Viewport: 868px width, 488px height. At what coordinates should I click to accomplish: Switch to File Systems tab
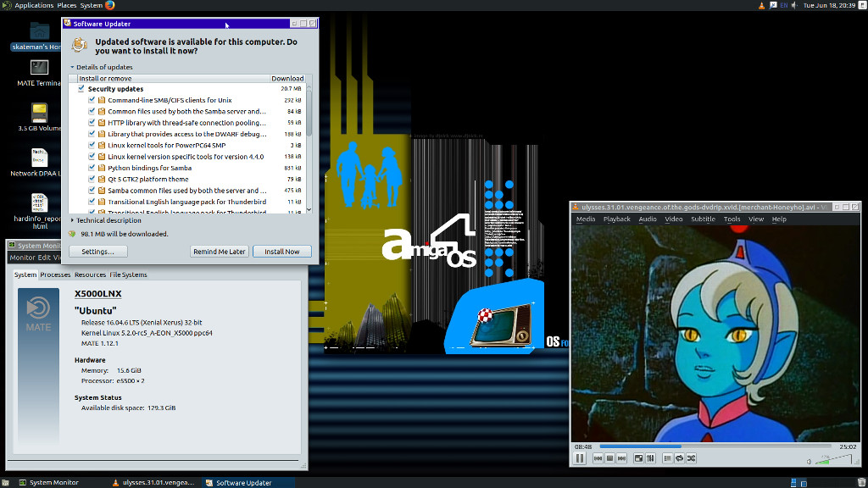point(129,274)
